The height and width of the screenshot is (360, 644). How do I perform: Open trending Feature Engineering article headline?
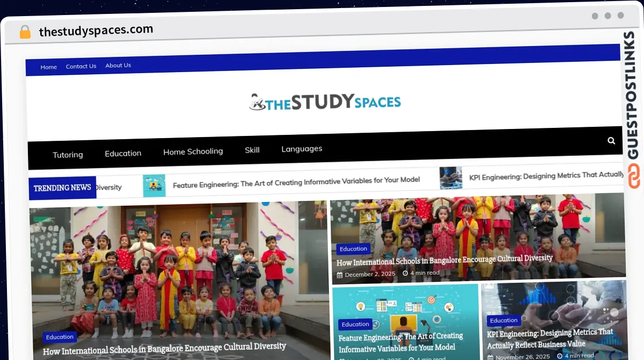click(296, 182)
